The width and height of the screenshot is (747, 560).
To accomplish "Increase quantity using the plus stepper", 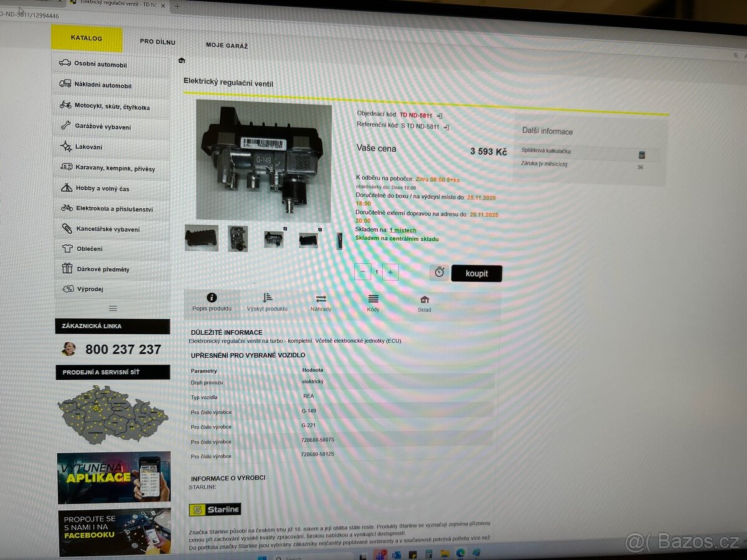I will (x=390, y=272).
